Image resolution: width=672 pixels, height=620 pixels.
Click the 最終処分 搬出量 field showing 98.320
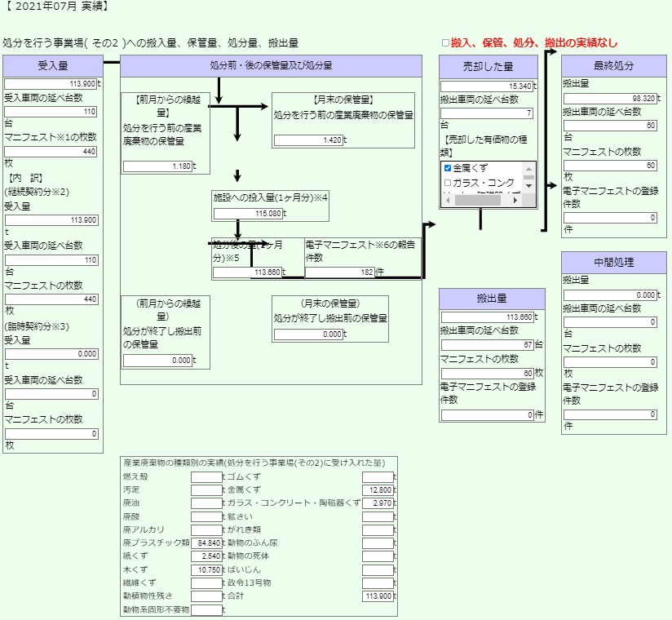point(610,98)
